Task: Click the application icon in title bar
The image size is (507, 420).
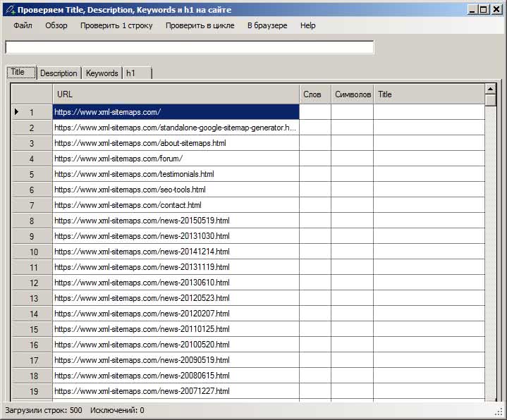Action: (10, 10)
